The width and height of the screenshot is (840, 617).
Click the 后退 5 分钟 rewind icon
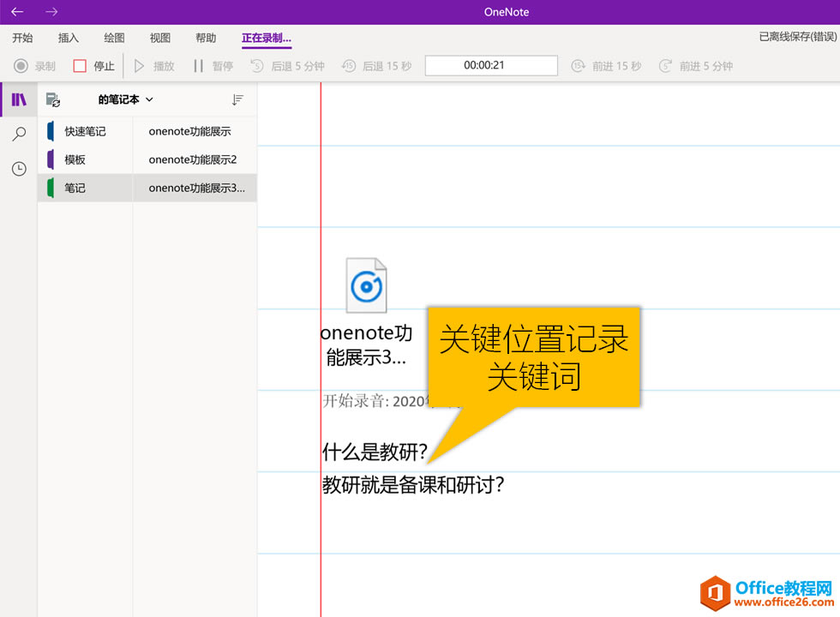click(x=257, y=66)
